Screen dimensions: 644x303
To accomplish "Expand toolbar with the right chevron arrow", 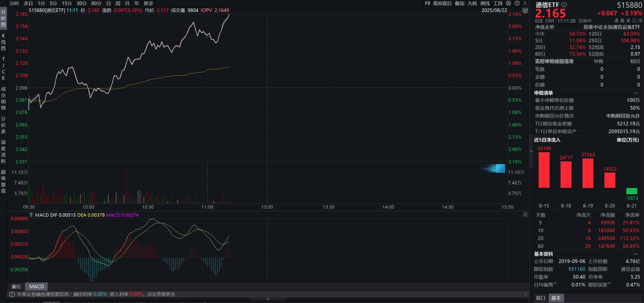I will pyautogui.click(x=525, y=3).
